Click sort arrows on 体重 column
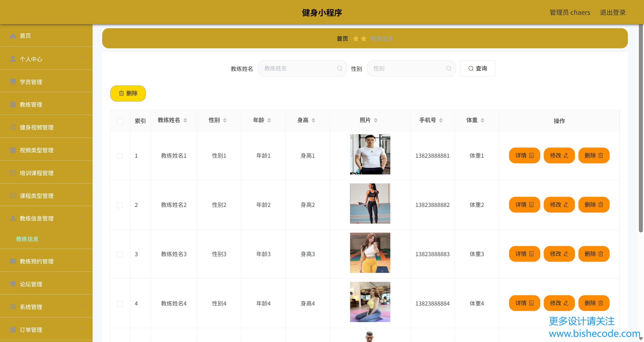The width and height of the screenshot is (644, 342). pyautogui.click(x=482, y=121)
